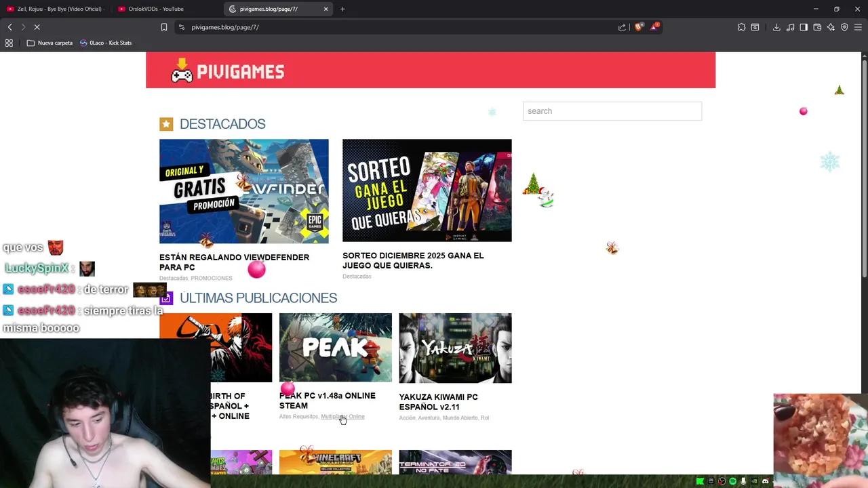Screen dimensions: 868x488
Task: Stop page loading with the X button
Action: (37, 27)
